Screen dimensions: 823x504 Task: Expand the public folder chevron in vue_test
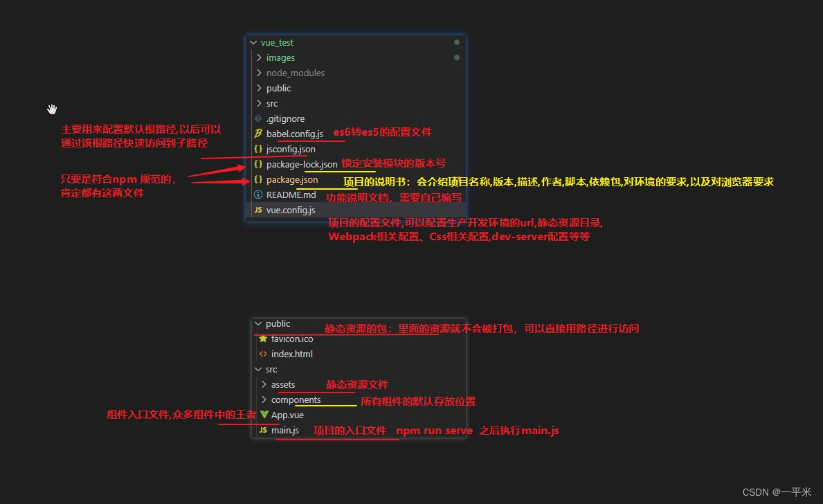259,88
